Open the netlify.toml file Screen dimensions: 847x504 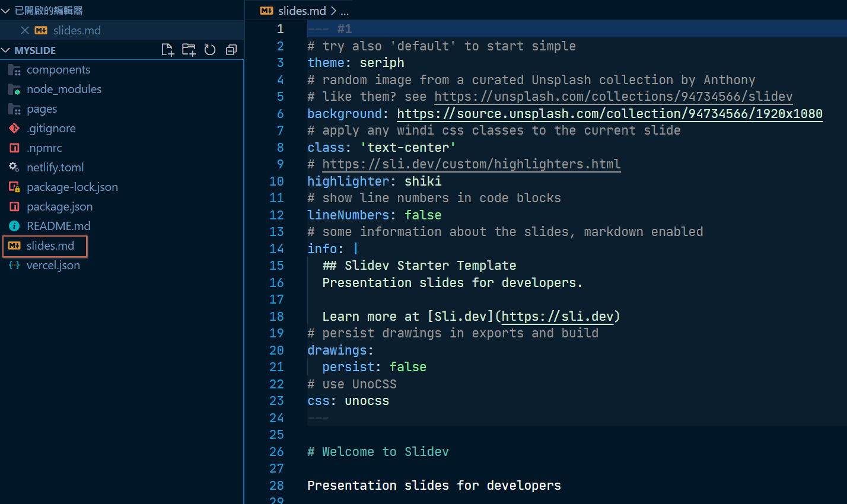(x=55, y=167)
